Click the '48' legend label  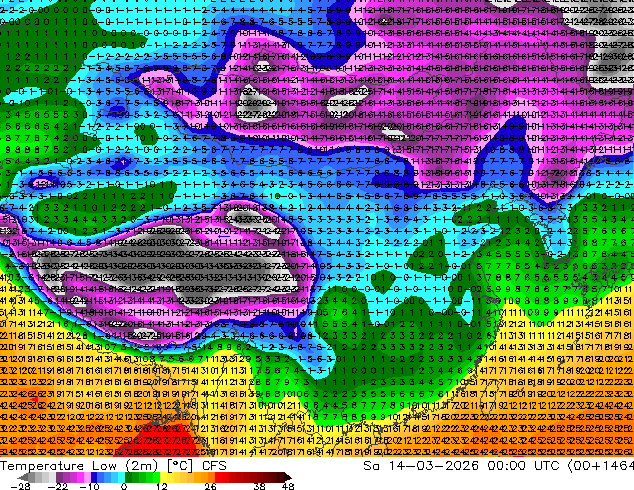tap(287, 486)
